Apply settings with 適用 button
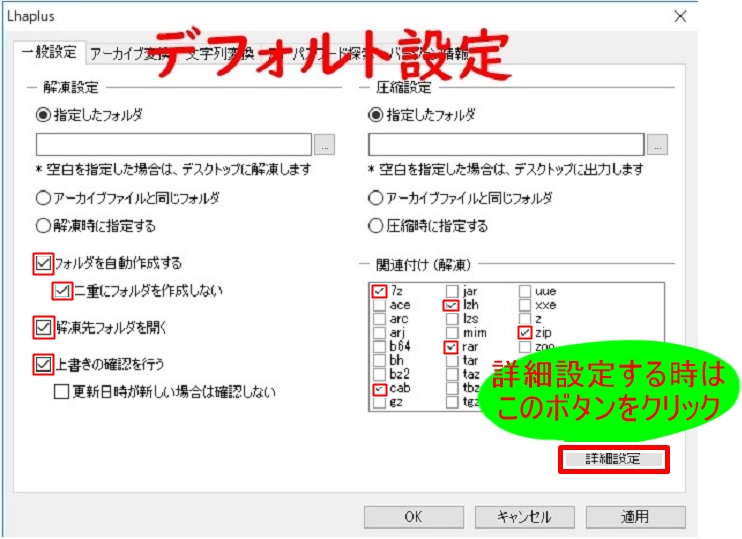Image resolution: width=742 pixels, height=539 pixels. coord(635,517)
